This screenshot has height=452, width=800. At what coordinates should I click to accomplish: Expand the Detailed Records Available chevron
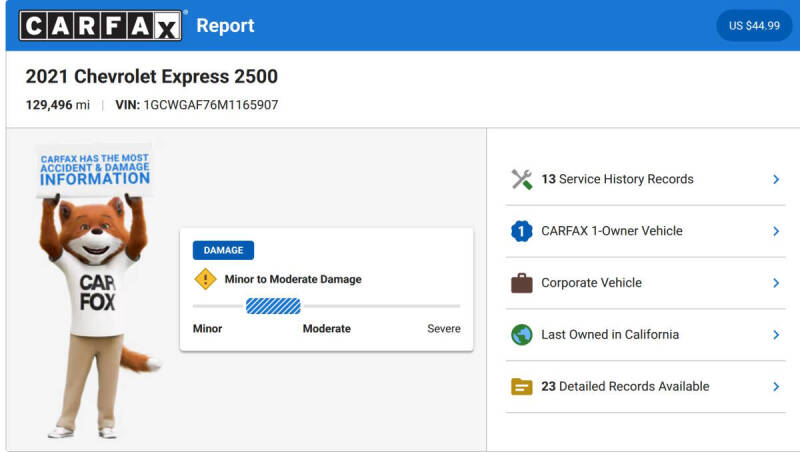776,387
